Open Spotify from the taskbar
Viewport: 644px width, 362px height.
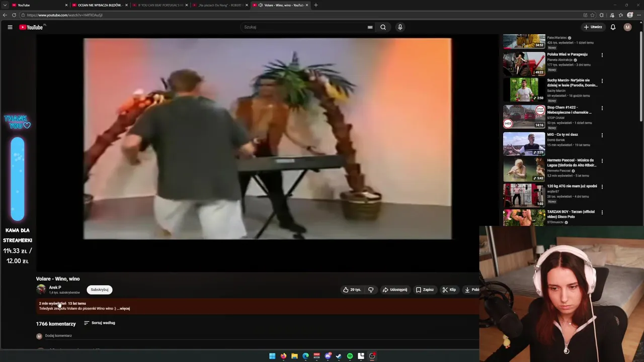click(350, 356)
